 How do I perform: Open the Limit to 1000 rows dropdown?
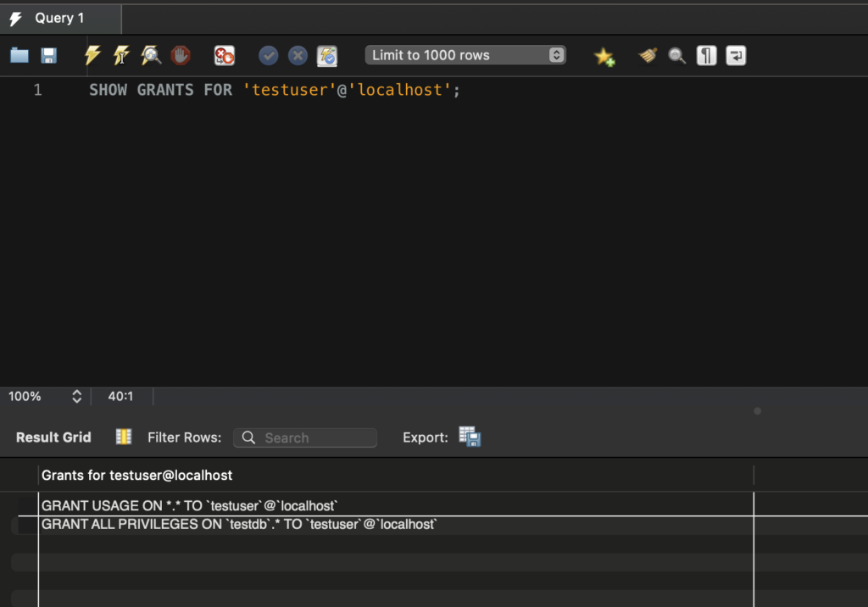465,55
